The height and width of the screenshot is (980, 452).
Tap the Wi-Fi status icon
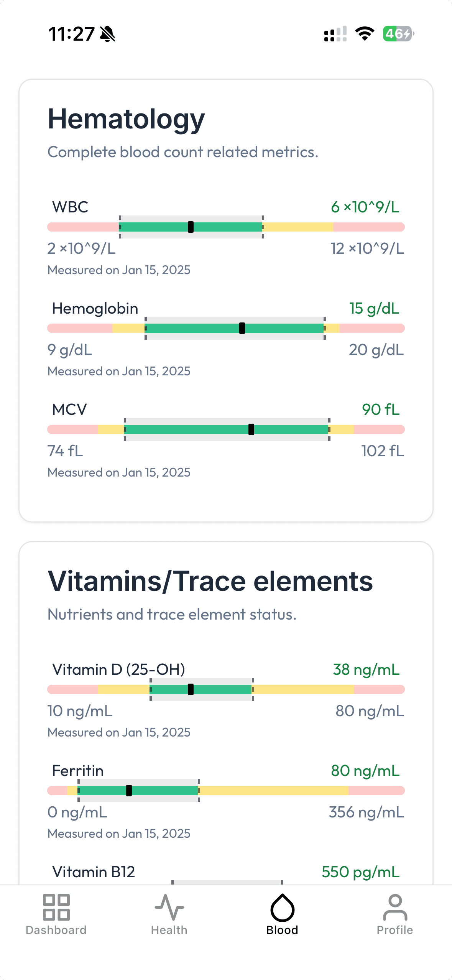click(365, 34)
